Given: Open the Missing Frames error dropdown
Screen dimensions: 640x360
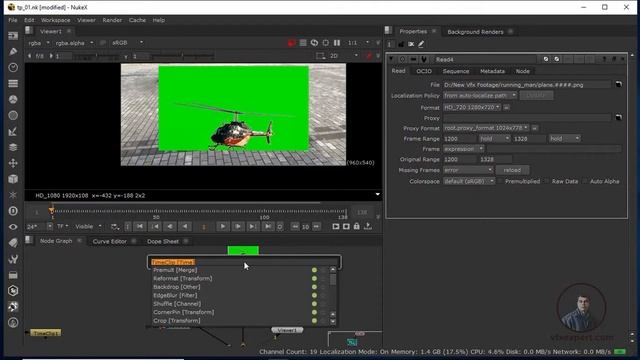Looking at the screenshot, I should pyautogui.click(x=468, y=170).
